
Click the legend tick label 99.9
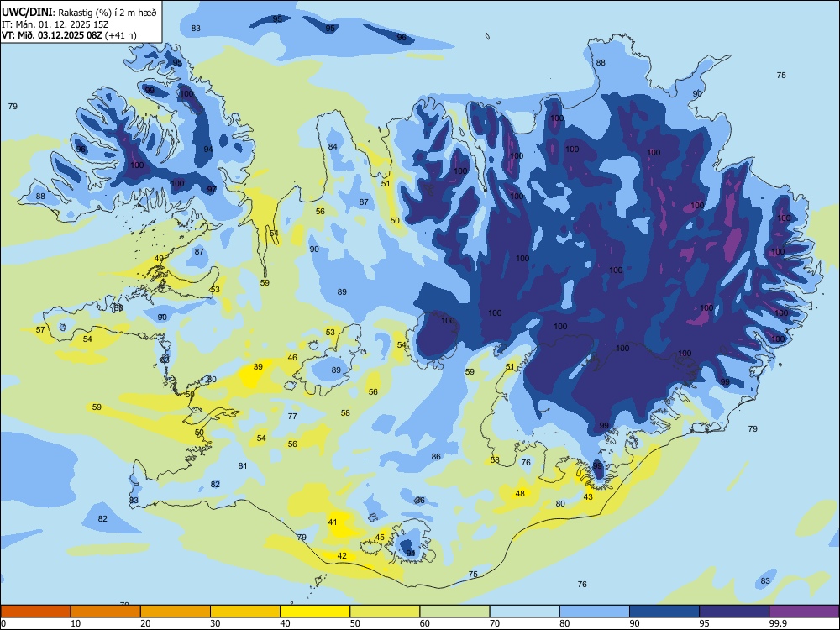pos(777,623)
